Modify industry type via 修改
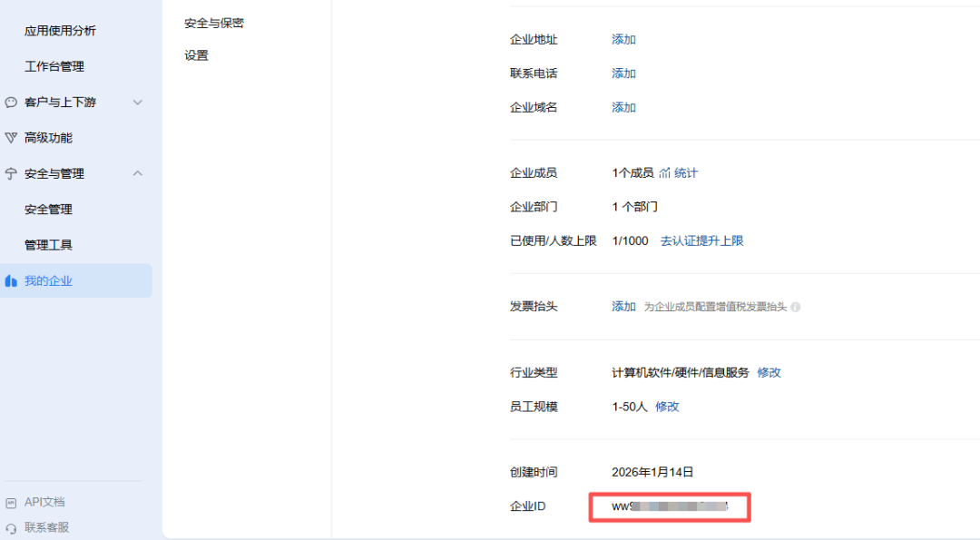 click(769, 372)
